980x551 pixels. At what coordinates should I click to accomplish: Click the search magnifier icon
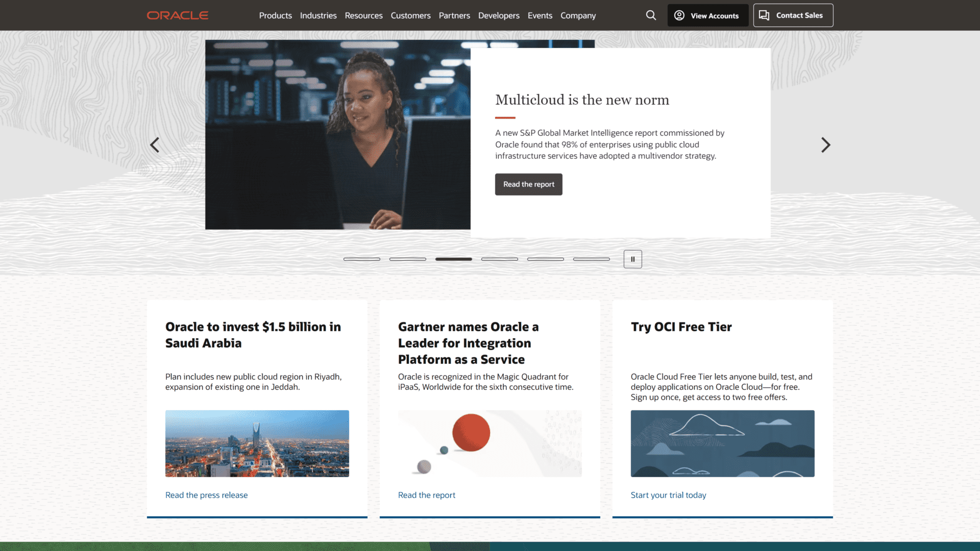650,15
